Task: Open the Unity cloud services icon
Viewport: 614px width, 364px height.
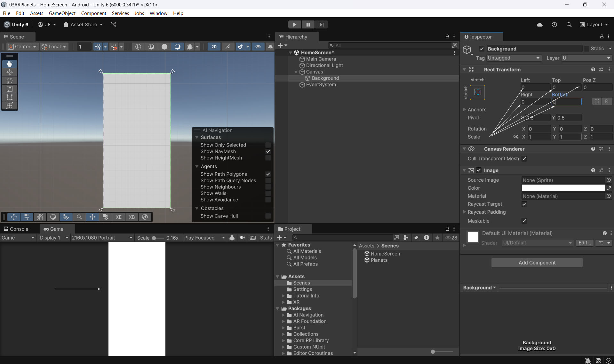Action: click(539, 25)
